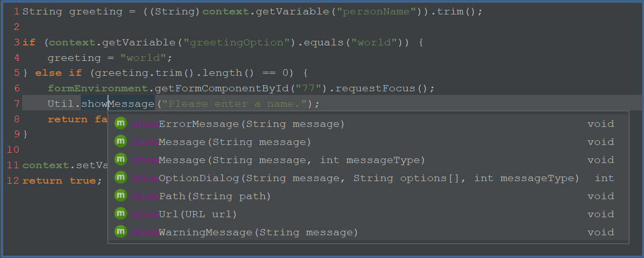Click line number 1 in the gutter
This screenshot has width=644, height=258.
tap(17, 11)
